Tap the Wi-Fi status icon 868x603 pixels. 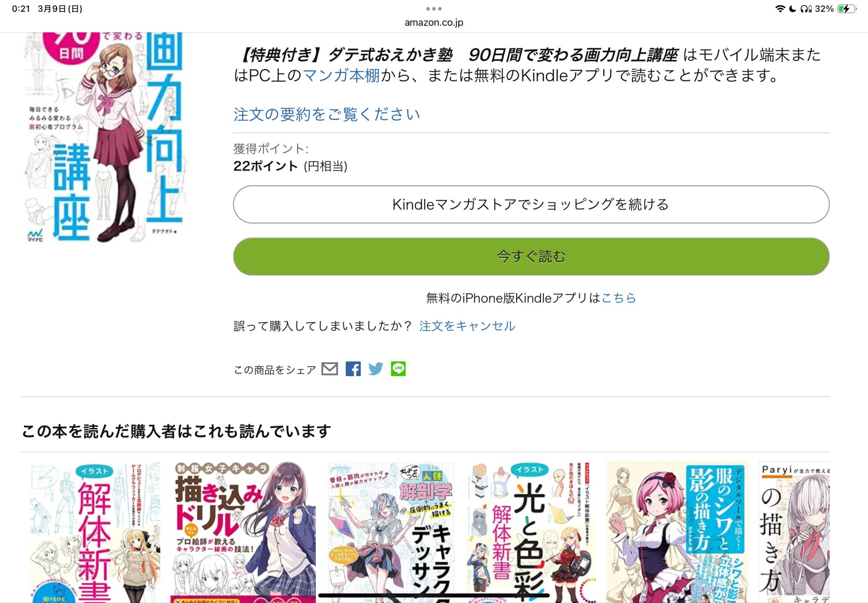click(x=780, y=9)
